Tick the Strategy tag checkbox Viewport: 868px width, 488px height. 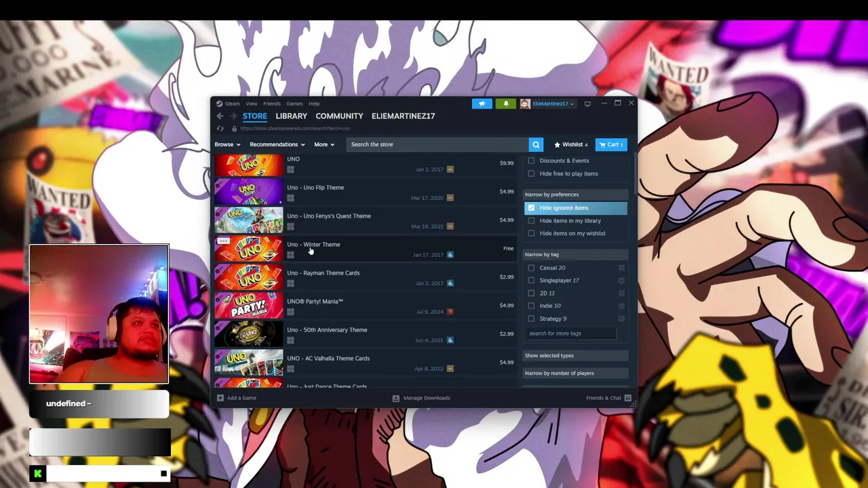point(531,319)
